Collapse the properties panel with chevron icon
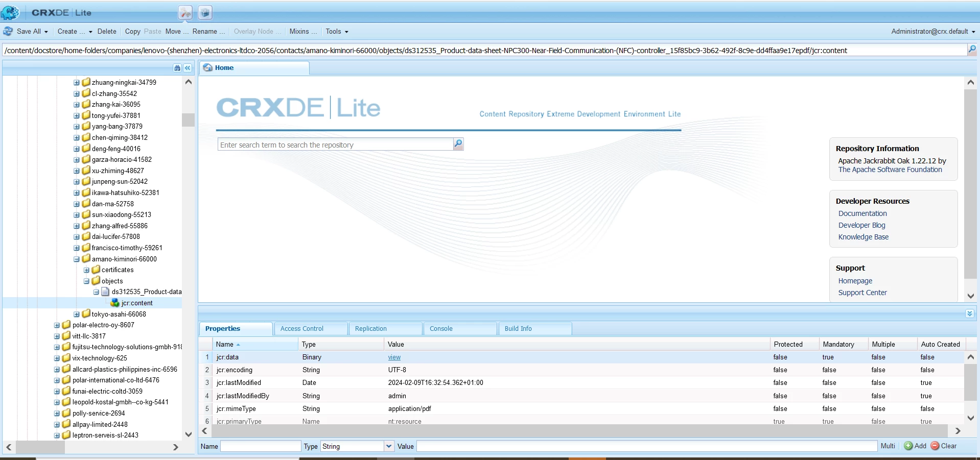Image resolution: width=980 pixels, height=460 pixels. 969,313
